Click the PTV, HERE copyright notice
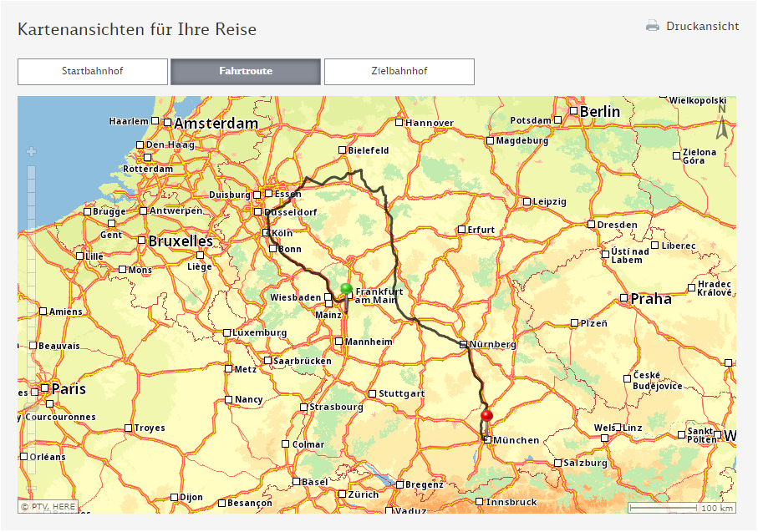This screenshot has width=758, height=532. (48, 506)
